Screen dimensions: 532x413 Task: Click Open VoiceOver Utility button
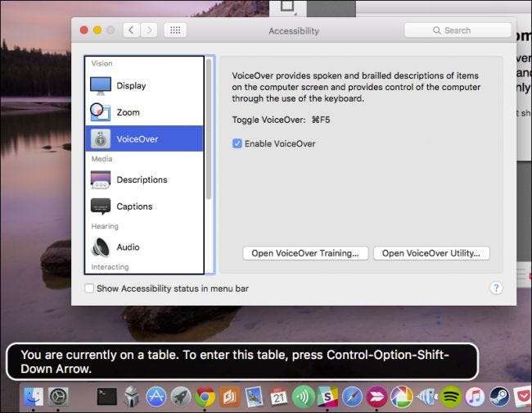coord(431,253)
